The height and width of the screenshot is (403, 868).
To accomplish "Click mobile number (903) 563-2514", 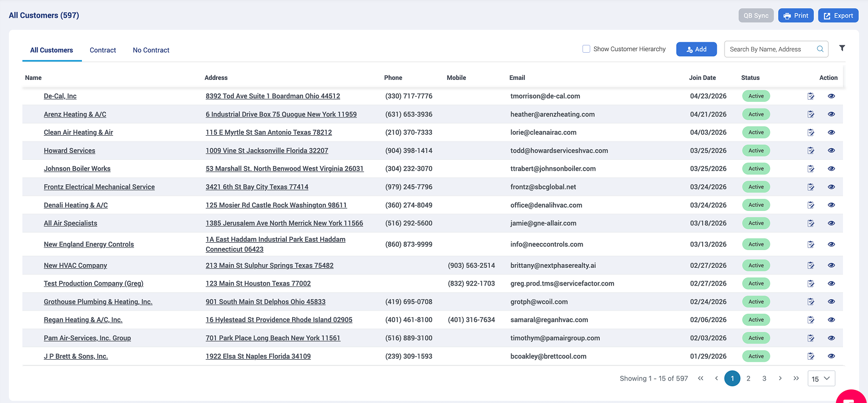I will (471, 265).
